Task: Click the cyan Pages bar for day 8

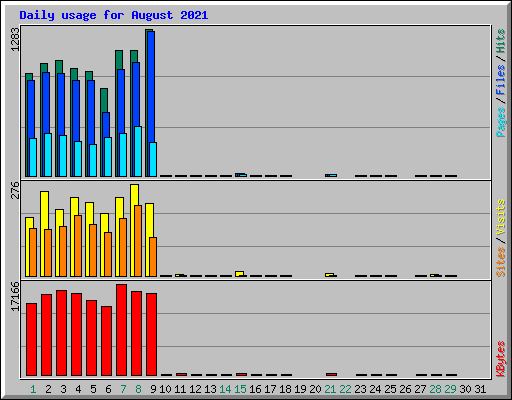Action: (138, 151)
